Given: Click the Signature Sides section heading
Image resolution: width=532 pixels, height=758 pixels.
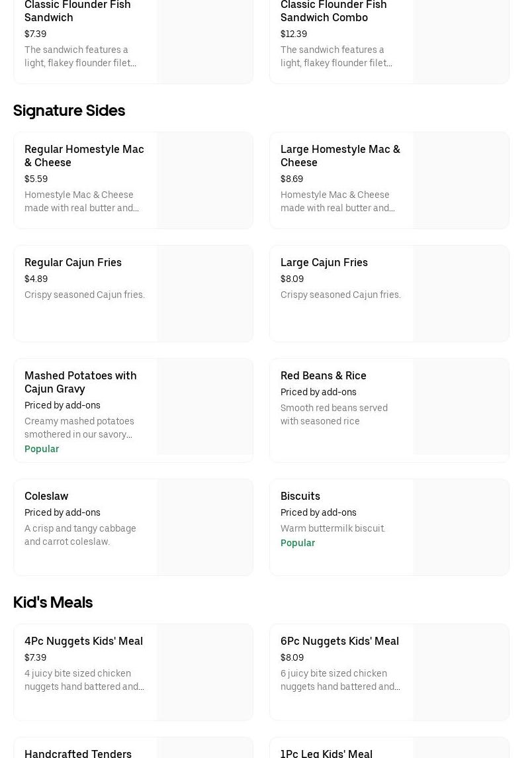Looking at the screenshot, I should tap(69, 111).
